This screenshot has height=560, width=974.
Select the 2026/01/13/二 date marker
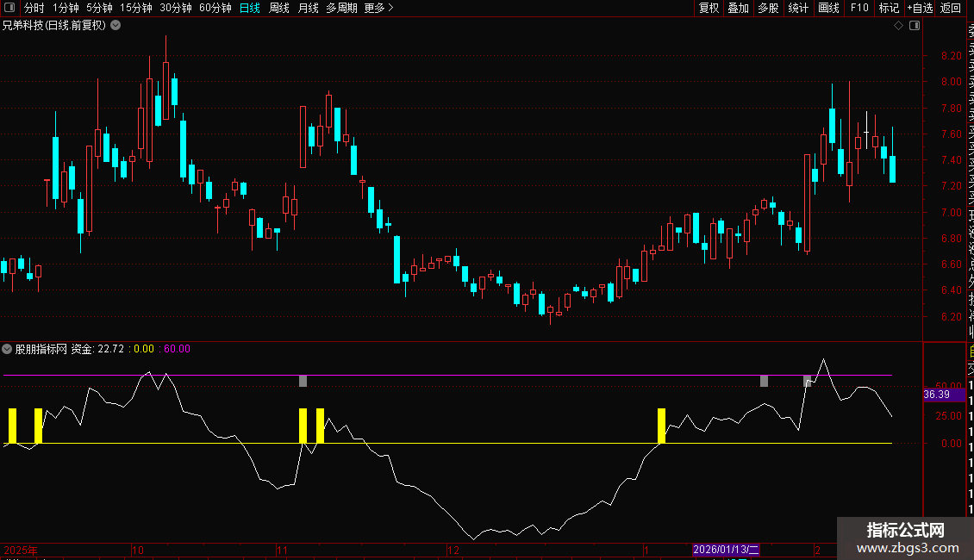pos(726,550)
